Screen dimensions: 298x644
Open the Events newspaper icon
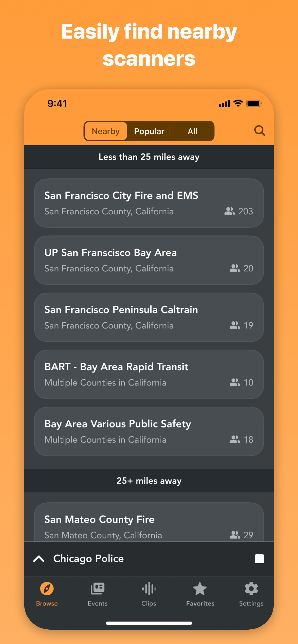click(x=98, y=589)
